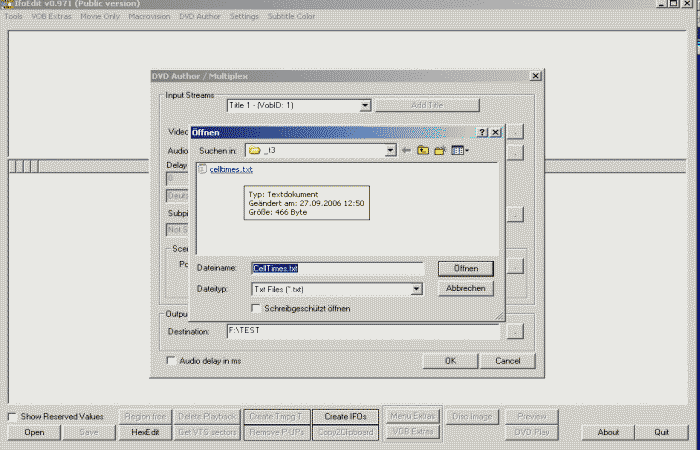Expand the Suchen in folder dropdown
This screenshot has width=700, height=450.
(391, 151)
